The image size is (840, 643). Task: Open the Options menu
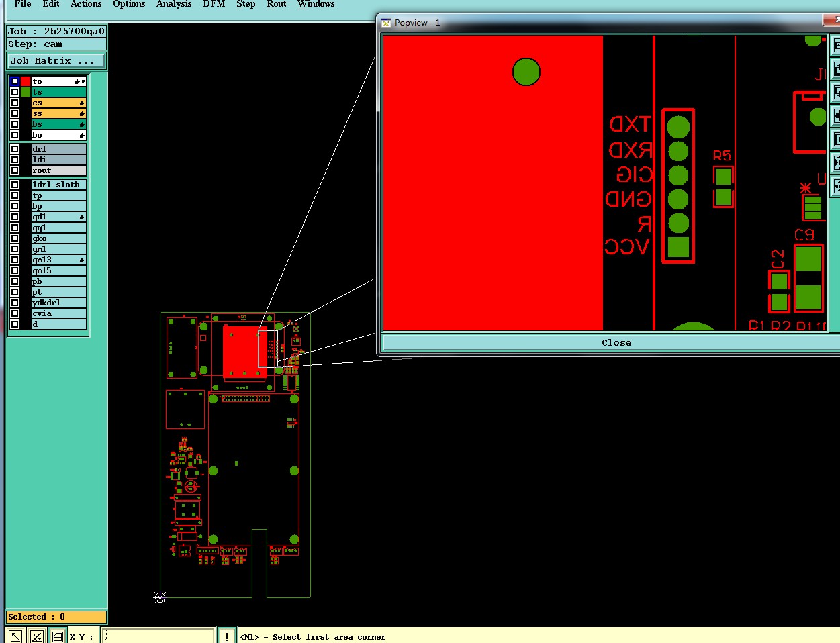tap(129, 4)
